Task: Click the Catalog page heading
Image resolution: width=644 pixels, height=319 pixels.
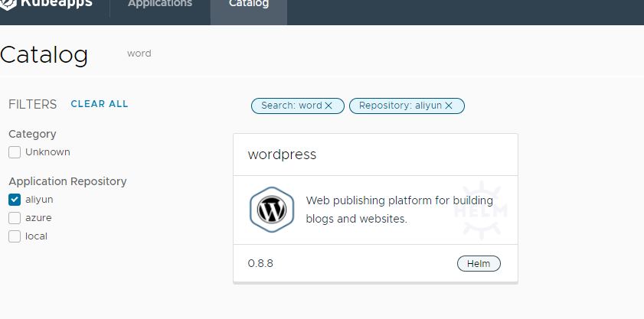Action: click(44, 54)
